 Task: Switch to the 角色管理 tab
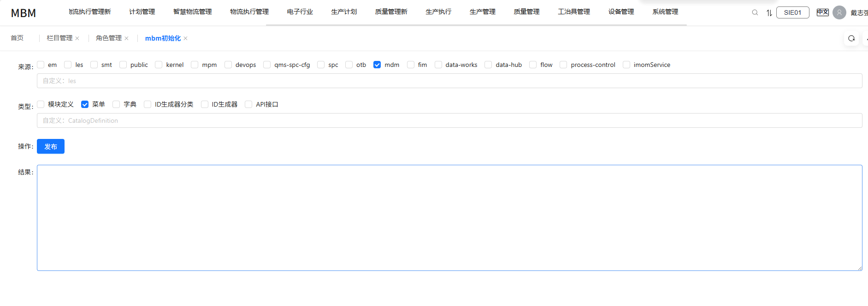109,38
